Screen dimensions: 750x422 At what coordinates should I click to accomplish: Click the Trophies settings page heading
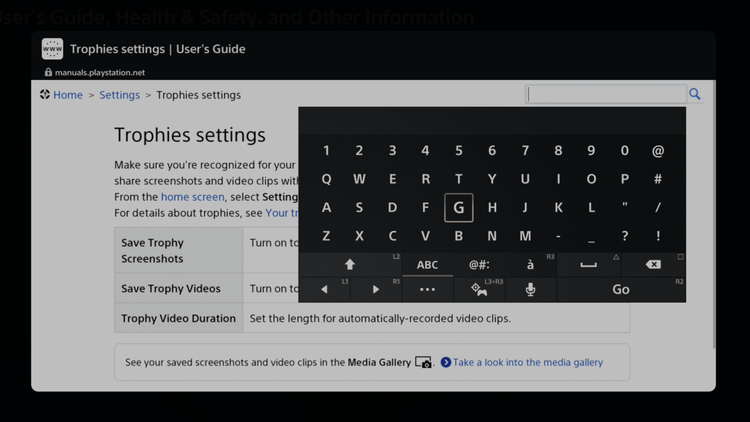(189, 135)
